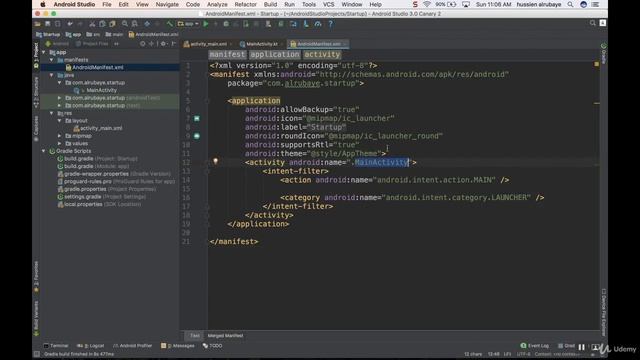Select AndroidManifest.xml in project tree

tap(98, 67)
